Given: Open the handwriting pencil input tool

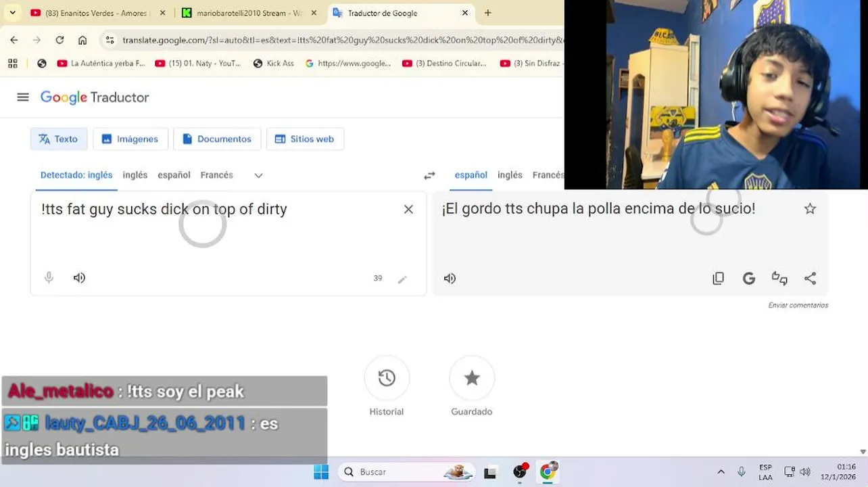Looking at the screenshot, I should [x=402, y=279].
